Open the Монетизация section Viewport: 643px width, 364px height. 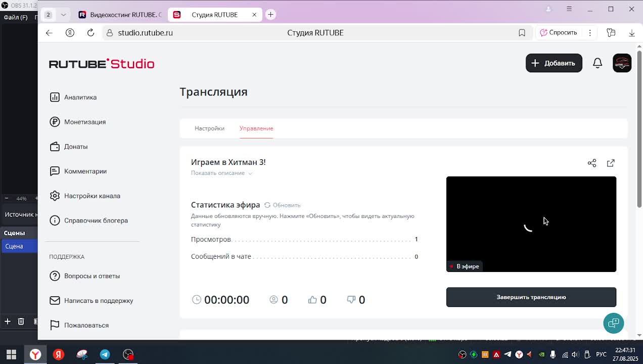78,122
